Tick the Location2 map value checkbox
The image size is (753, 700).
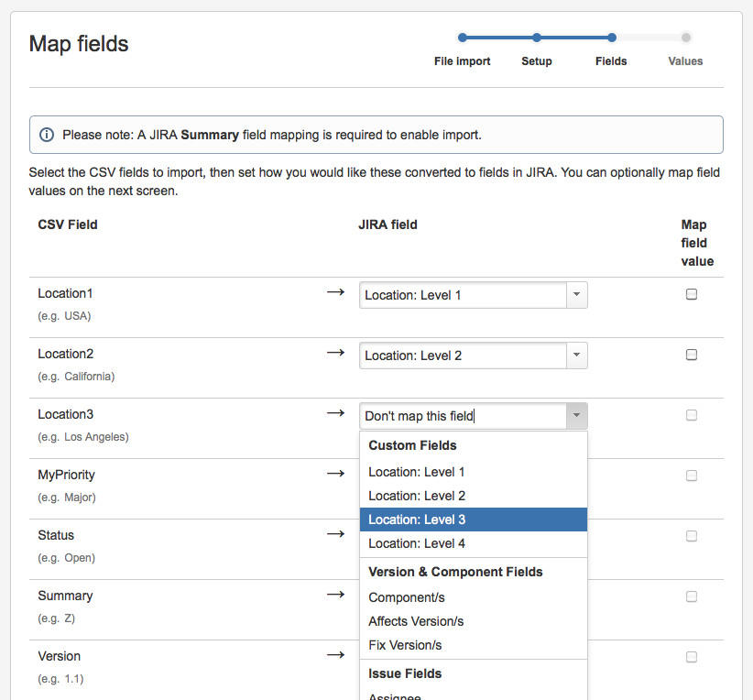pos(692,355)
